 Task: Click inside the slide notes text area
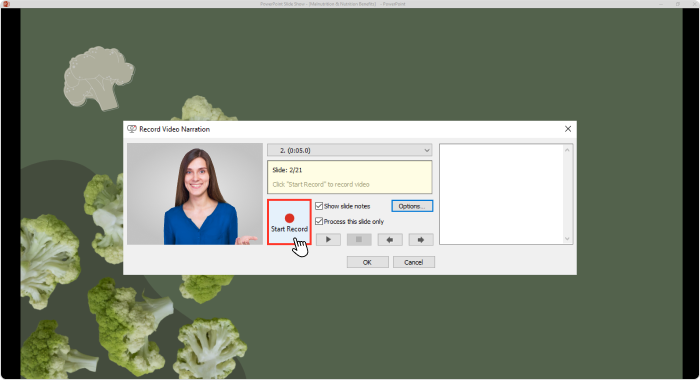tap(502, 194)
